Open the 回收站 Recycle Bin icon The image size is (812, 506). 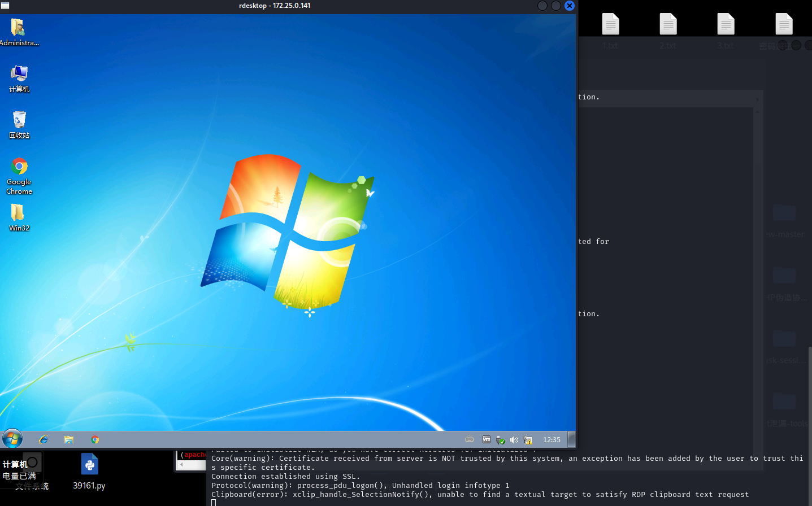tap(19, 125)
